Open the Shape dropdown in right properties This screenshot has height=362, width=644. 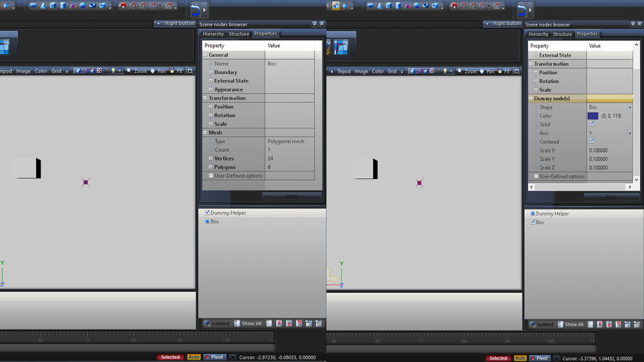point(630,107)
